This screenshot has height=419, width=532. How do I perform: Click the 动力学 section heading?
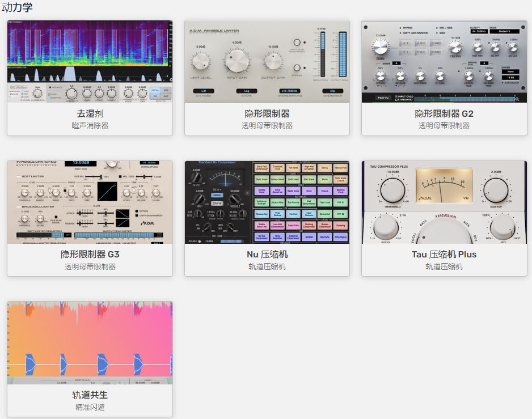tap(17, 7)
